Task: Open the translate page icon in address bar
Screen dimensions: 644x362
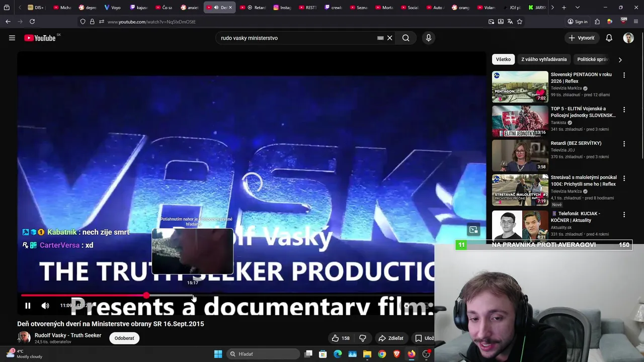Action: point(510,22)
